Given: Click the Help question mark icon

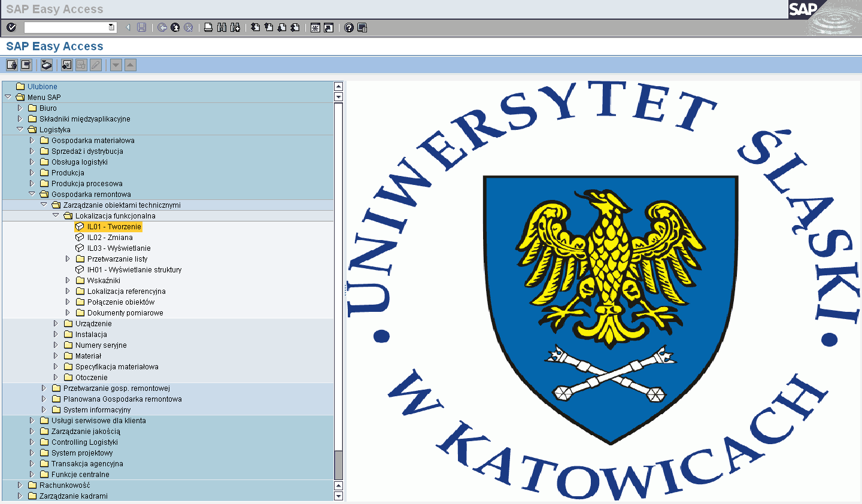Looking at the screenshot, I should 349,28.
